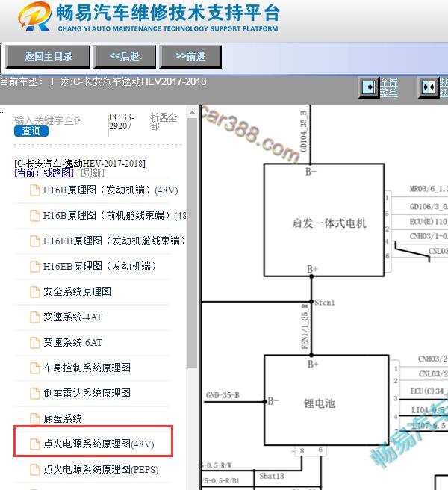
Task: Click the 锂电池 block in diagram
Action: tap(326, 400)
